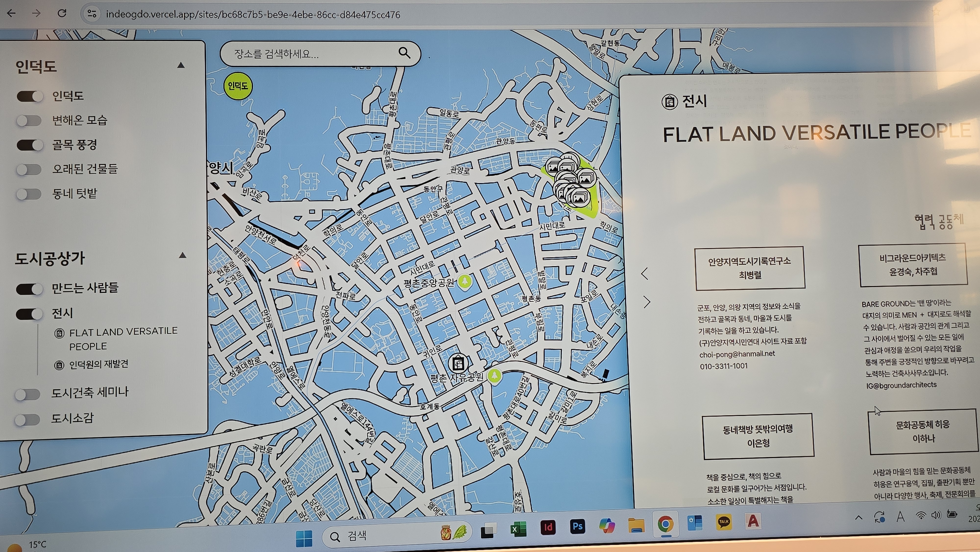Turn on the 오래된 건물들 toggle
This screenshot has width=980, height=552.
(29, 169)
